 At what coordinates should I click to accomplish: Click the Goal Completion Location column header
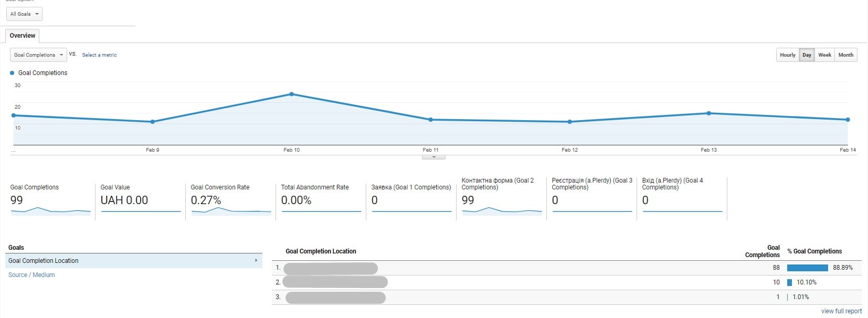321,251
